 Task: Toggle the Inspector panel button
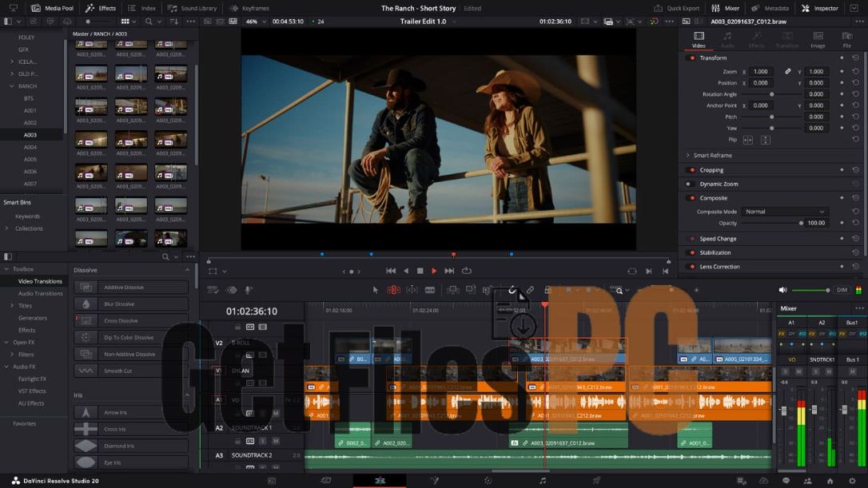[x=820, y=8]
